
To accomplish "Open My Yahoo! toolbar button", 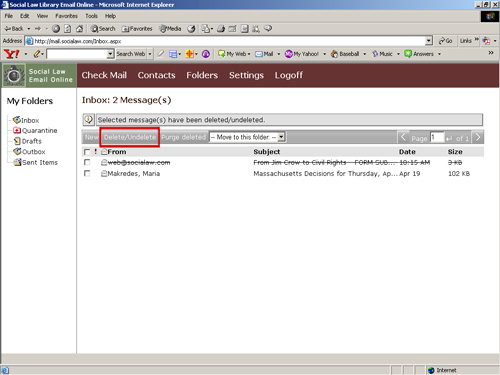I will tap(302, 54).
